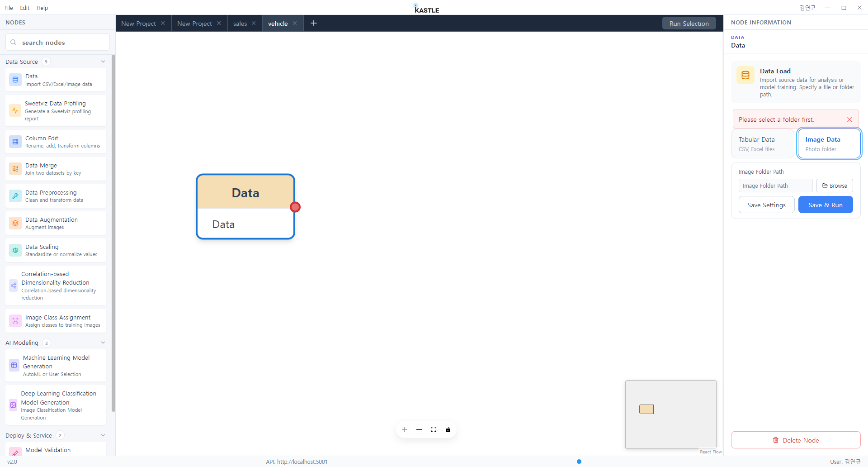Click the Save & Run button

point(826,205)
